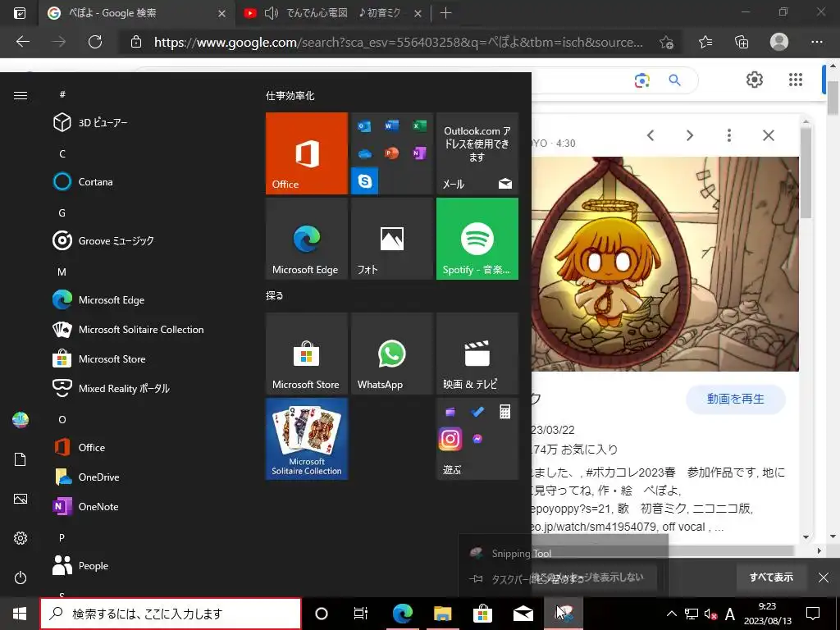Click the Windows Start button
This screenshot has height=630, width=840.
tap(20, 614)
